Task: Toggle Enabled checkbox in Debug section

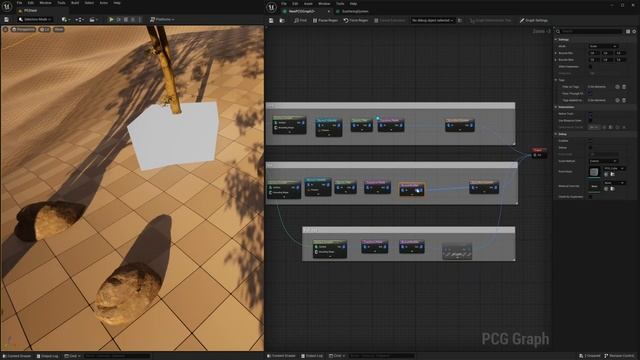Action: pos(590,141)
